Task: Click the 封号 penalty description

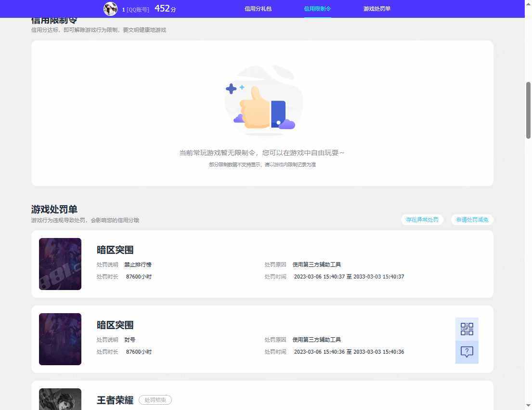Action: (130, 340)
